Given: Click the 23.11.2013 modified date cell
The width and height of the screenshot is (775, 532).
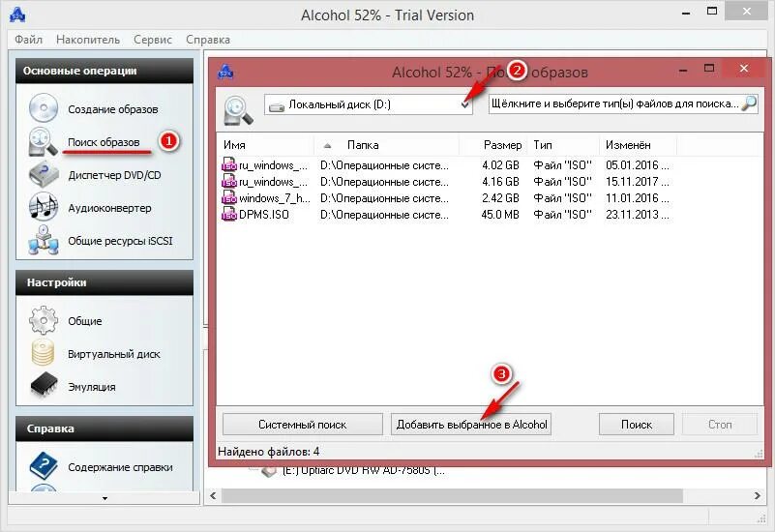Looking at the screenshot, I should [x=638, y=215].
